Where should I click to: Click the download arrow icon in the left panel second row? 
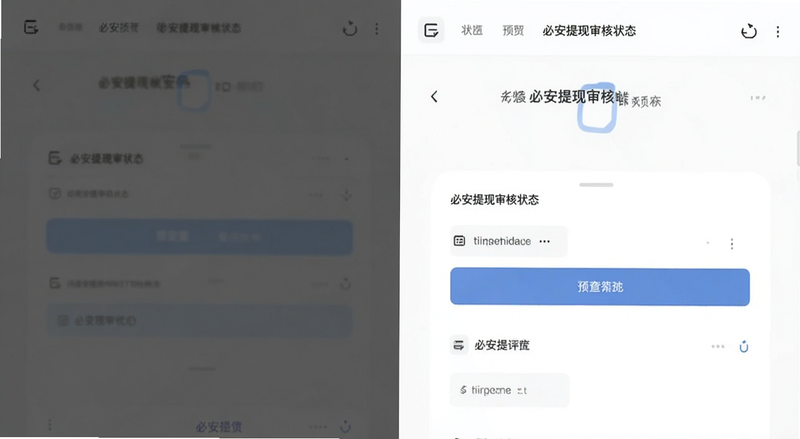pos(346,194)
